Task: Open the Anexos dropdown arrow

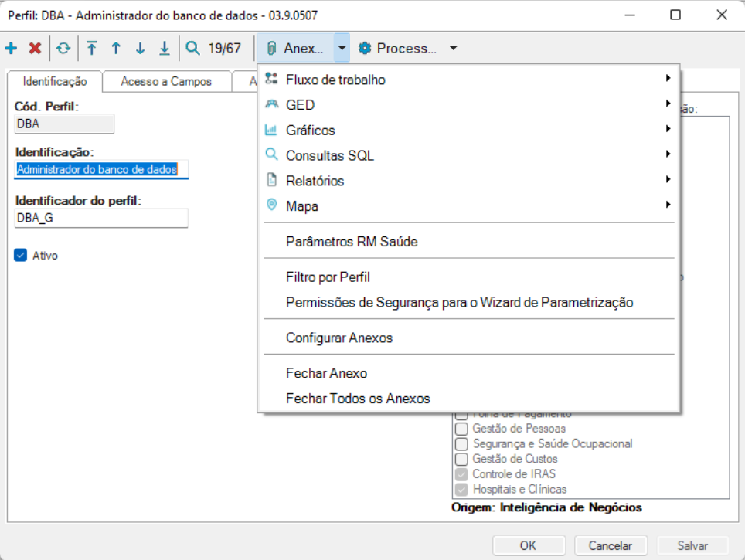Action: [x=342, y=48]
